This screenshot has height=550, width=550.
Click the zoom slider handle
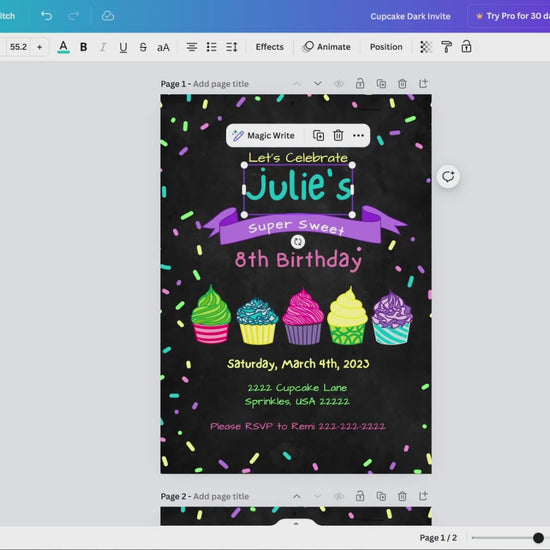538,537
